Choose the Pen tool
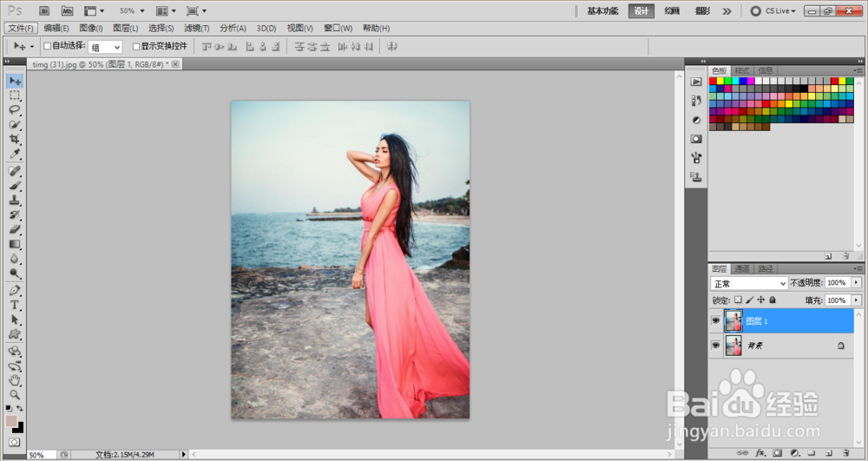Viewport: 868px width, 461px height. (x=15, y=290)
